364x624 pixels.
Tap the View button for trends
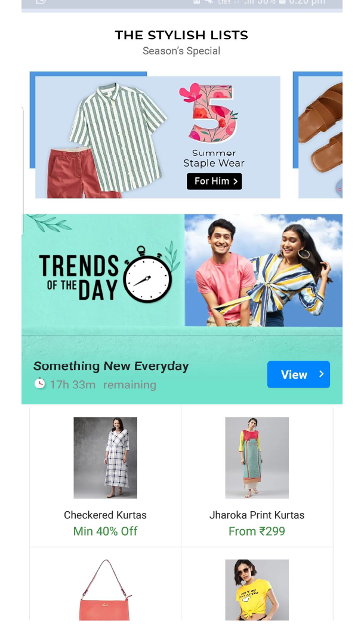coord(298,374)
